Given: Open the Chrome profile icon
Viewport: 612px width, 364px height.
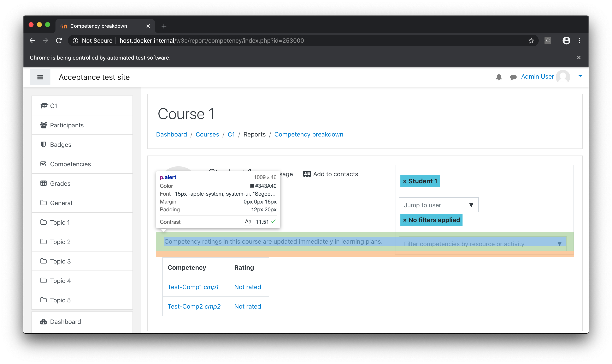Looking at the screenshot, I should click(x=566, y=41).
